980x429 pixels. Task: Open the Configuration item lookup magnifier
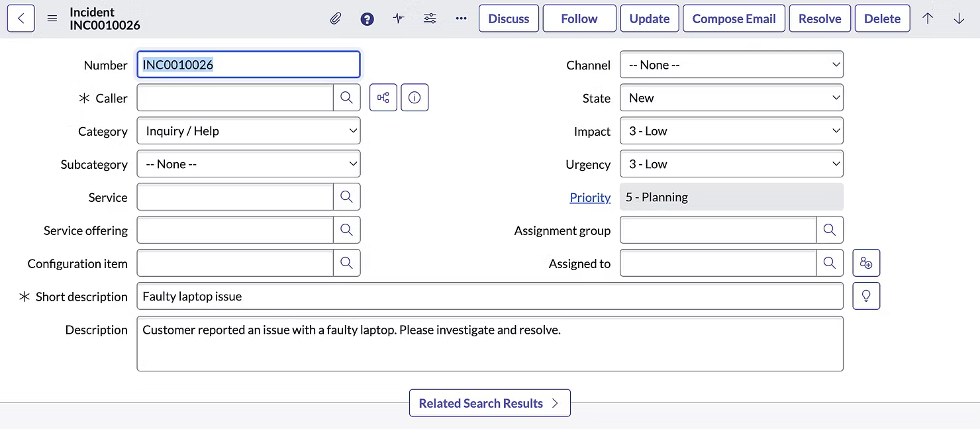click(x=346, y=263)
